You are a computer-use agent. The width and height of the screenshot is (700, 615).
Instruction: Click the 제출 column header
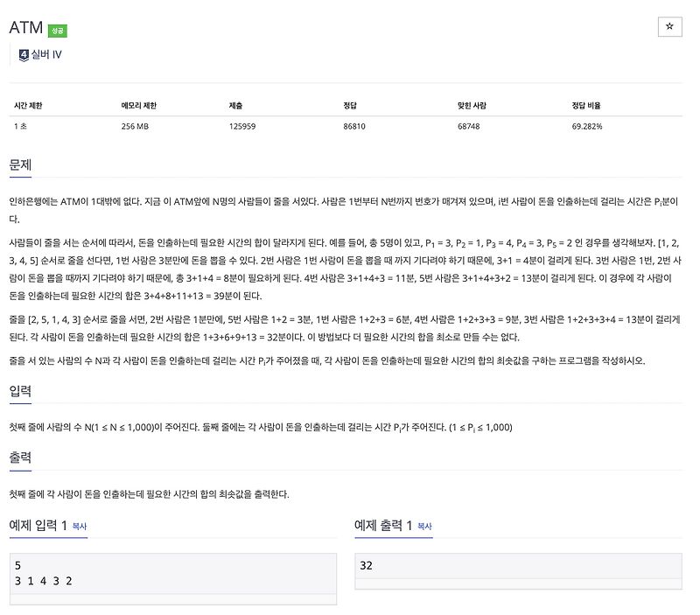pos(236,102)
